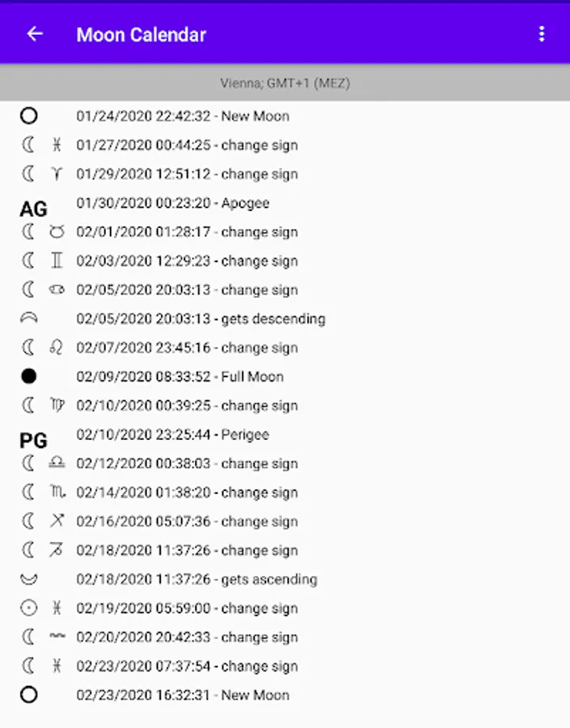Viewport: 570px width, 728px height.
Task: Select the 02/10/2020 Perigee entry
Action: pos(173,434)
